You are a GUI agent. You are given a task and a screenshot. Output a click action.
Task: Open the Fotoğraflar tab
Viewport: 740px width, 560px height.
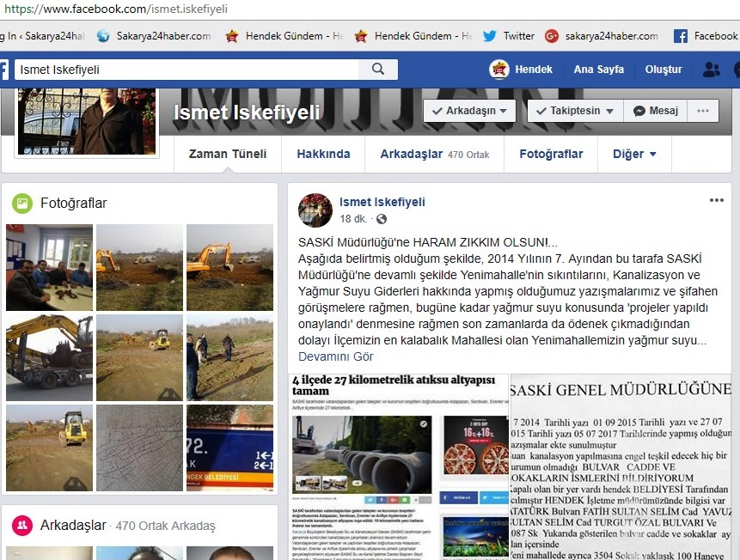tap(551, 154)
